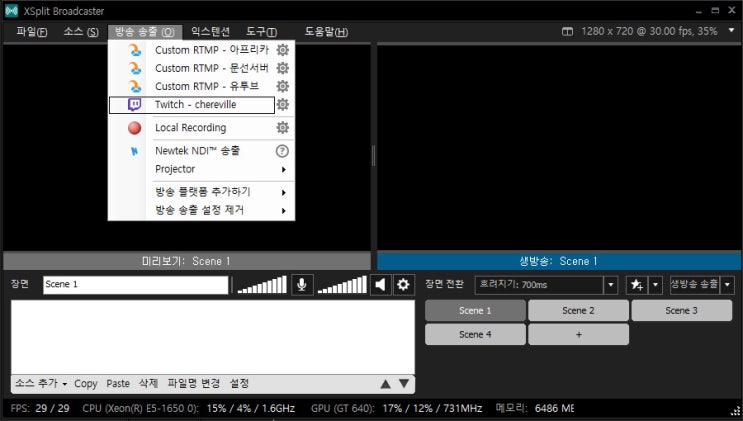
Task: Click the 1280 x 720 resolution text
Action: 649,31
